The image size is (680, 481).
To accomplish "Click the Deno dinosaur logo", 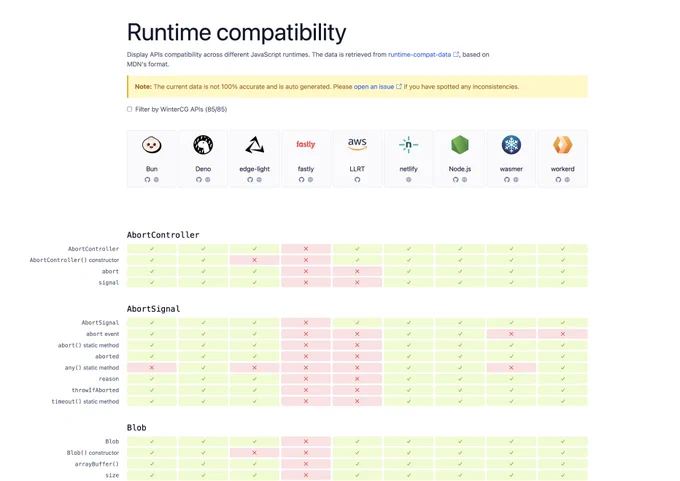I will (203, 145).
